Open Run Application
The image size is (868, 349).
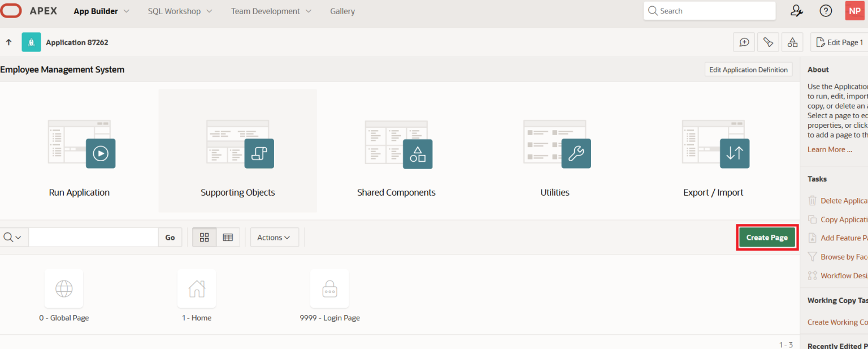point(79,153)
